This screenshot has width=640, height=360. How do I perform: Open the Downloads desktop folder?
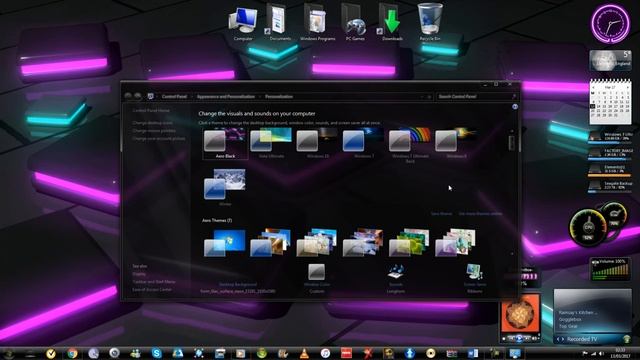392,22
